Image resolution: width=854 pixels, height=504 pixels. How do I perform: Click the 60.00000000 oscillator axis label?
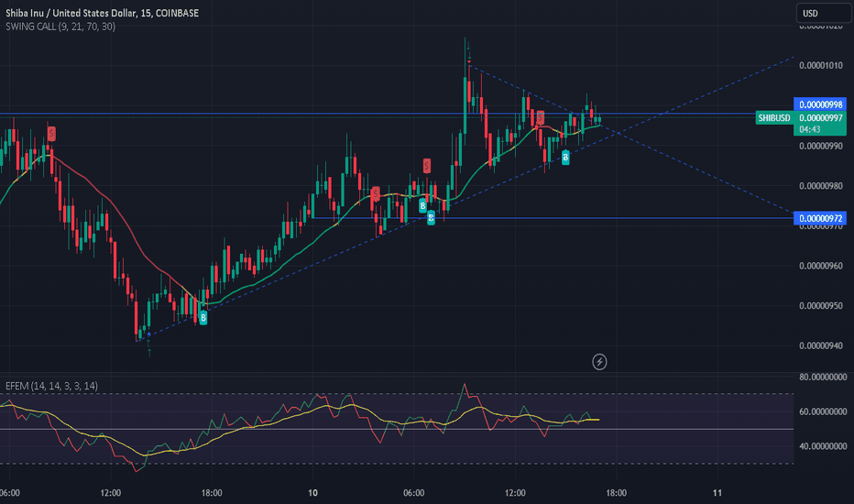coord(823,411)
